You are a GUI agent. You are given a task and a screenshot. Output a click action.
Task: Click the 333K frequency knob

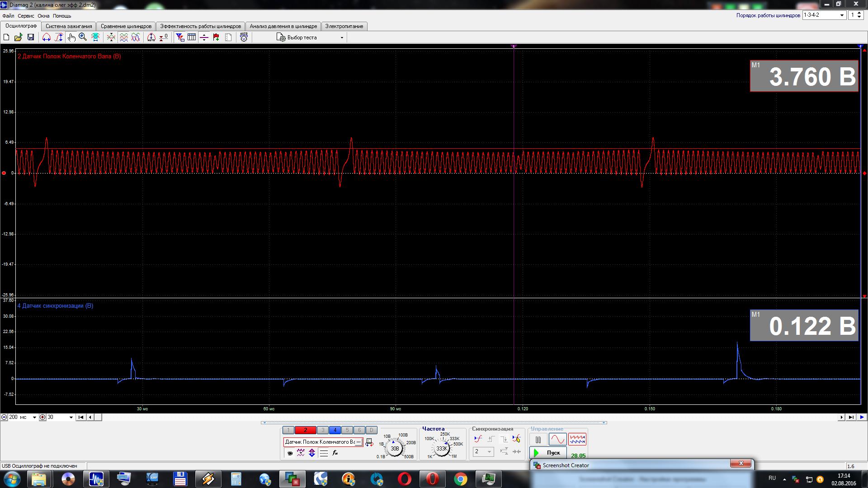[x=442, y=448]
